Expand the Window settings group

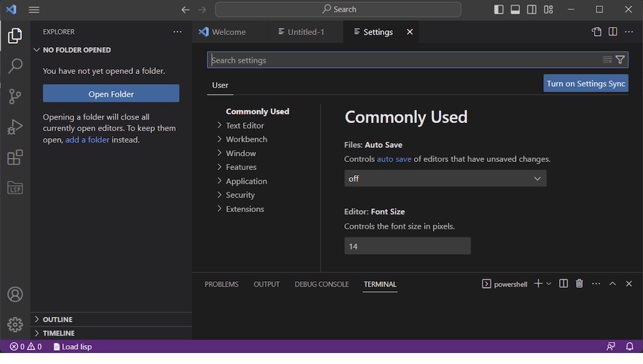240,153
